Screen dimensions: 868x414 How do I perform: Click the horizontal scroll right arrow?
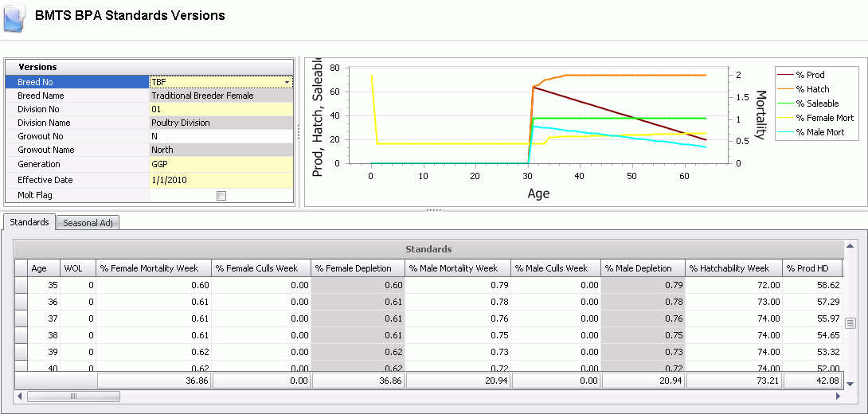[838, 396]
